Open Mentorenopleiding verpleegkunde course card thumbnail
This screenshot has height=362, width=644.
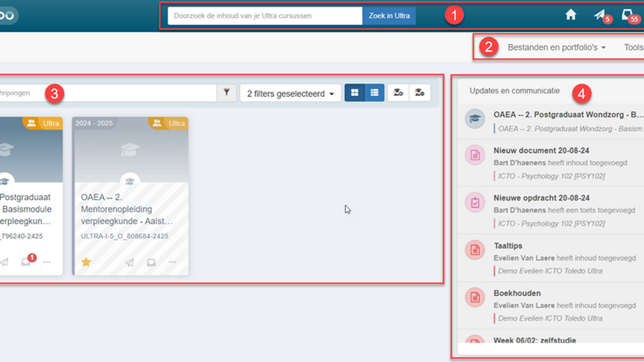(x=130, y=150)
